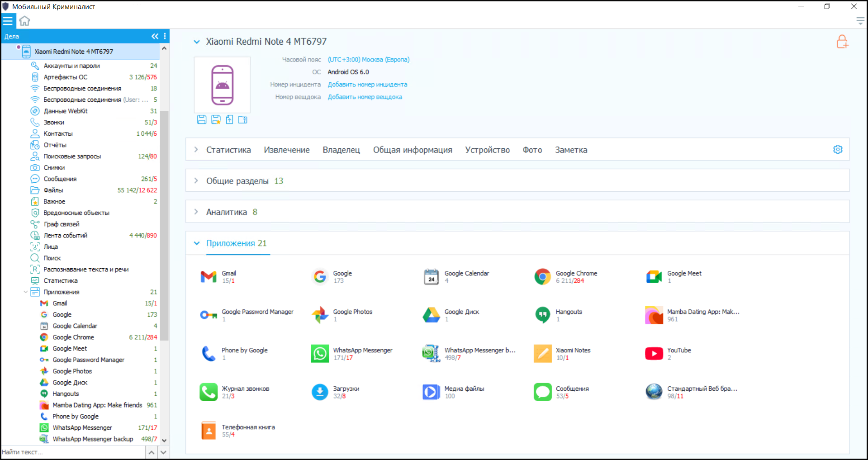
Task: Click the save device icon under device image
Action: [202, 119]
